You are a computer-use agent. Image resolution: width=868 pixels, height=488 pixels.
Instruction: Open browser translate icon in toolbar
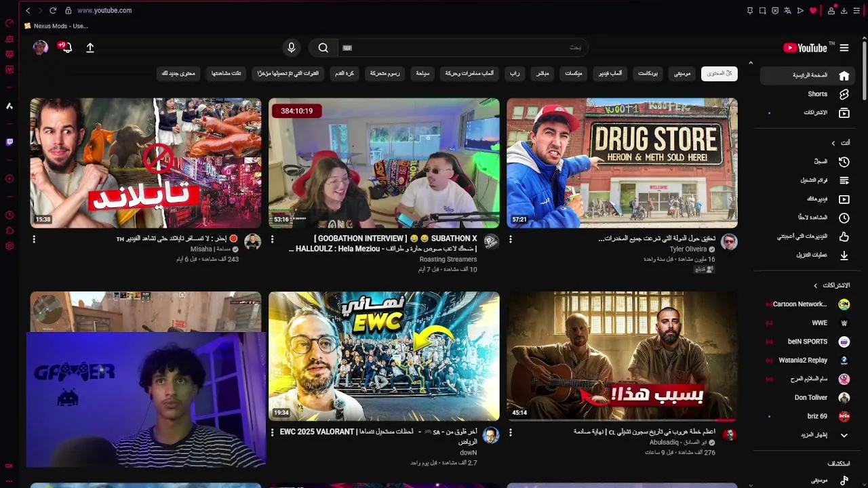click(788, 10)
